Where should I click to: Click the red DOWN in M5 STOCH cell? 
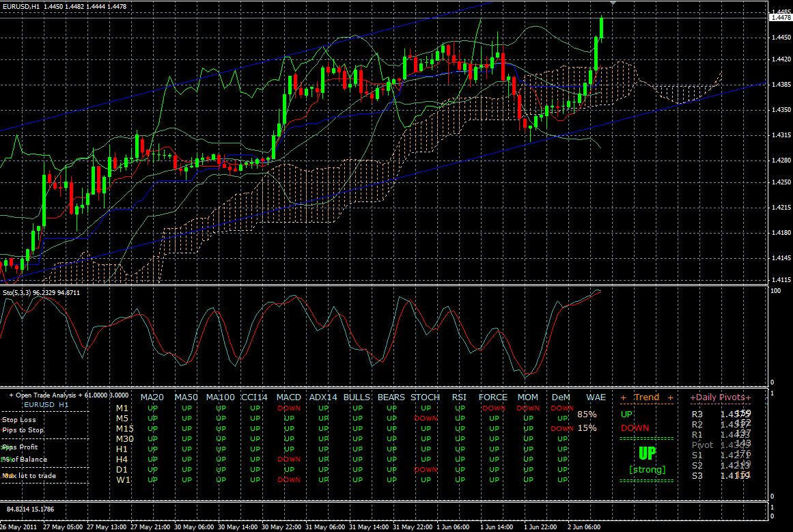click(x=426, y=418)
